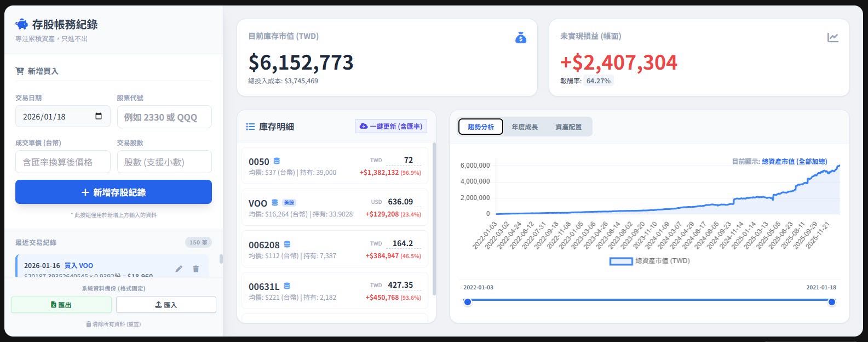Viewport: 868px width, 342px height.
Task: Click the chart line icon on unrealized profit card
Action: (x=832, y=38)
